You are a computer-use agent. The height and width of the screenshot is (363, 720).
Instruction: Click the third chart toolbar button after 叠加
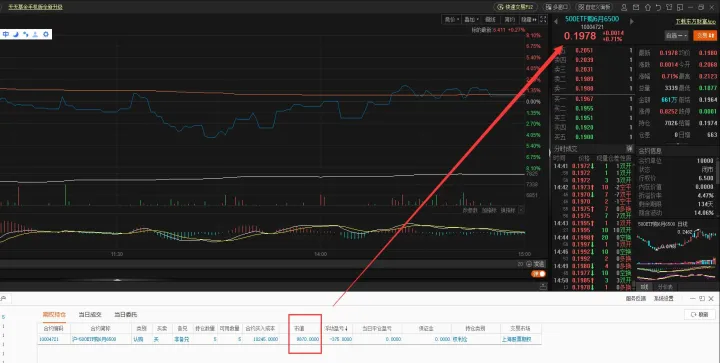click(x=491, y=19)
